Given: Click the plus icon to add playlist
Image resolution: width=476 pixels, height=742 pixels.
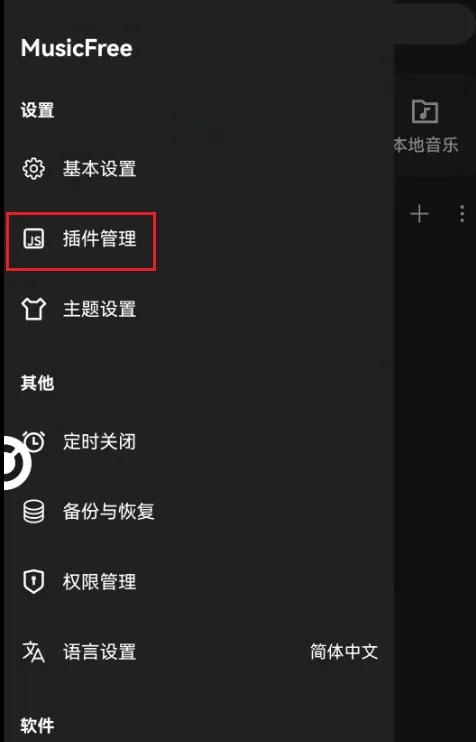Looking at the screenshot, I should point(419,214).
